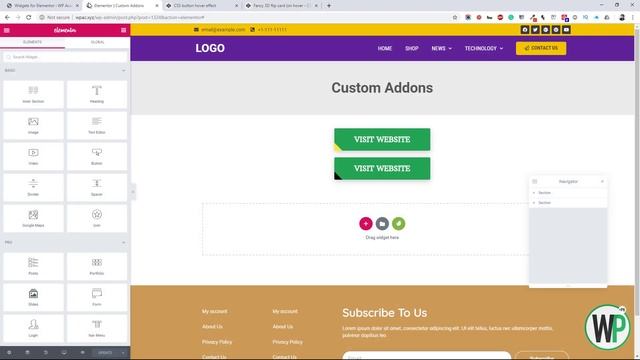Close the Navigator panel
640x360 pixels.
602,182
